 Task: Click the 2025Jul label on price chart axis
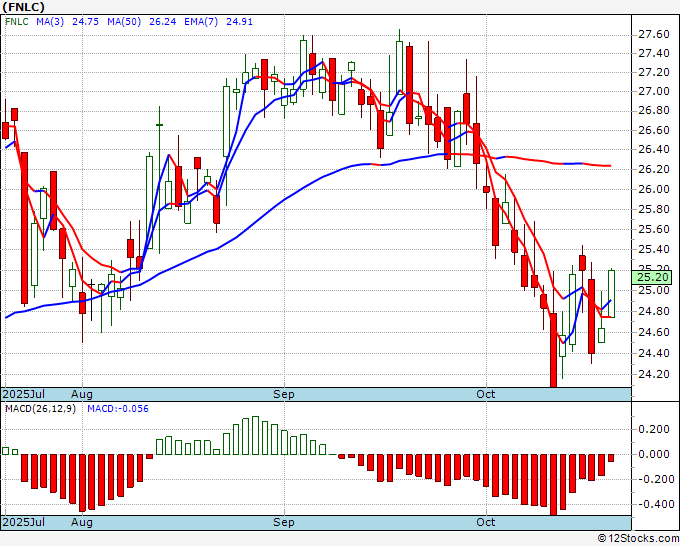pyautogui.click(x=24, y=394)
